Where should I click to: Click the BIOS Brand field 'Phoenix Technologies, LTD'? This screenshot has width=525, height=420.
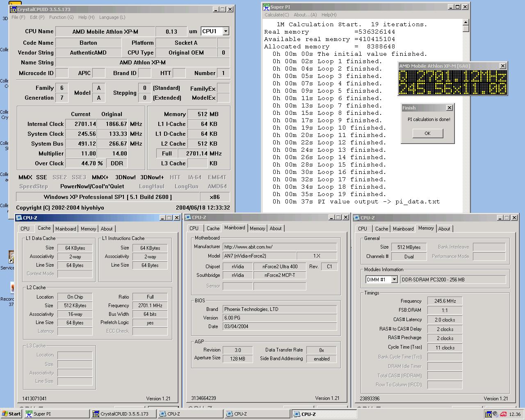pyautogui.click(x=280, y=309)
